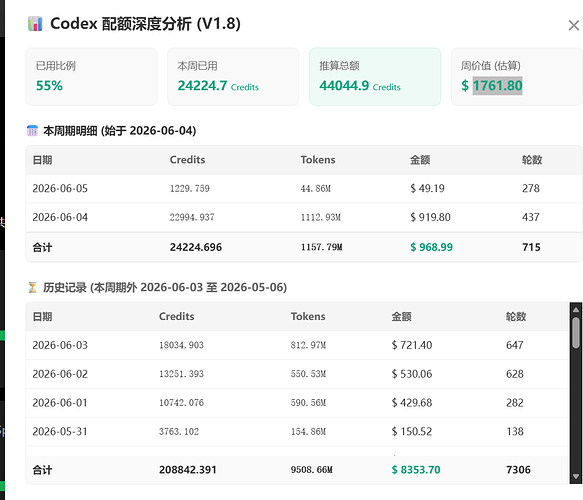Click credits value 22994.937
The width and height of the screenshot is (583, 500).
point(192,217)
